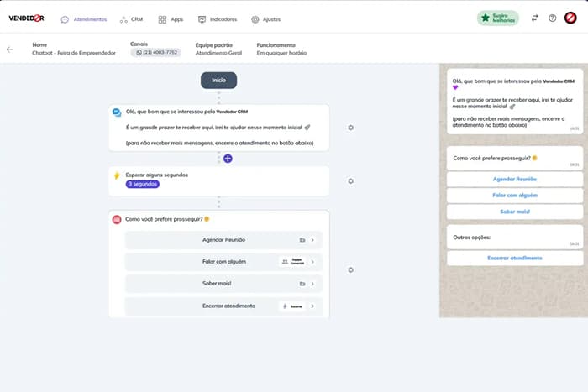Viewport: 588px width, 392px height.
Task: Open settings gear for greeting message block
Action: [x=350, y=128]
